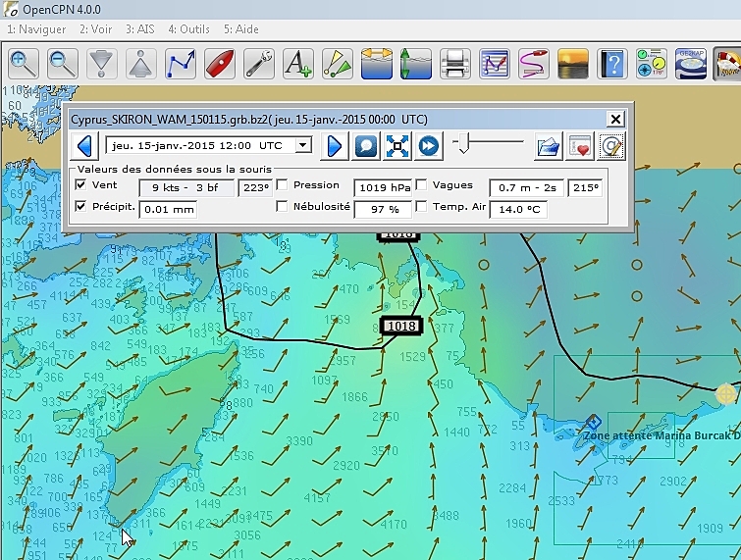This screenshot has width=741, height=560.
Task: Enable the Nébulosité checkbox
Action: [282, 206]
